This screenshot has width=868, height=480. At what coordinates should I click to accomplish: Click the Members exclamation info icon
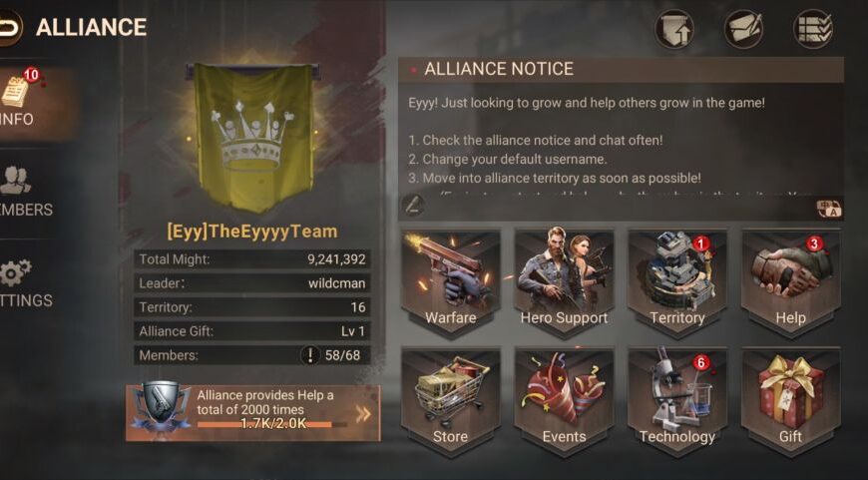pos(310,355)
